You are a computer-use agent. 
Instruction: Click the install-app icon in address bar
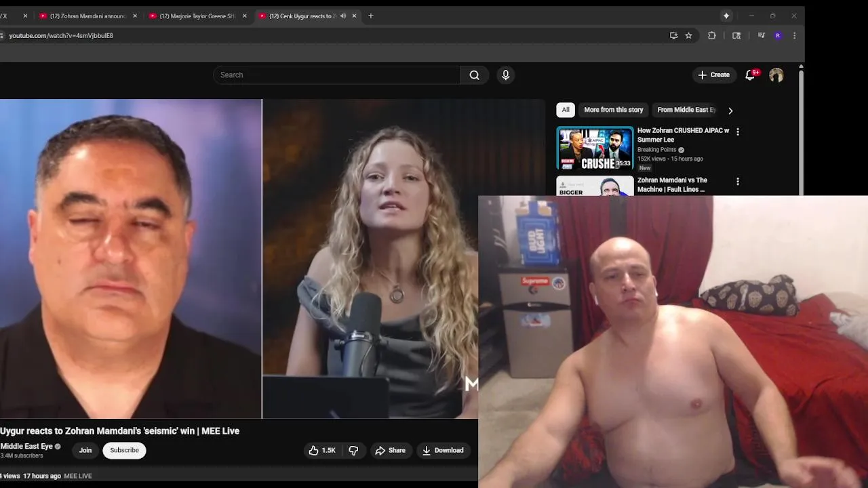pyautogui.click(x=673, y=35)
